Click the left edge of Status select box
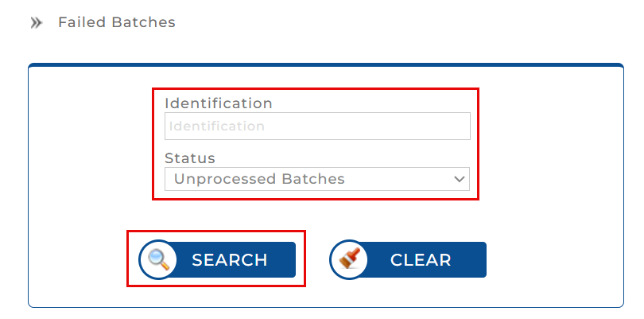The width and height of the screenshot is (644, 319). pos(169,179)
